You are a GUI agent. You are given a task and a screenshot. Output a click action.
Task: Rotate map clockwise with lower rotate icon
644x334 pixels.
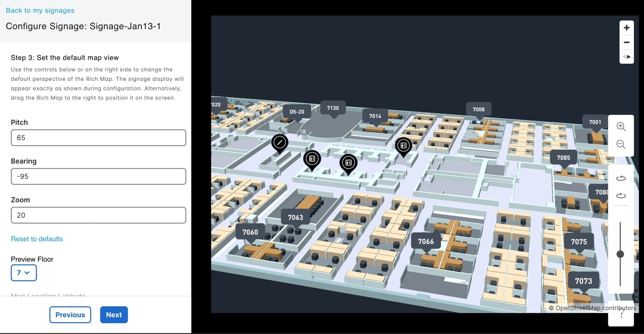tap(621, 195)
